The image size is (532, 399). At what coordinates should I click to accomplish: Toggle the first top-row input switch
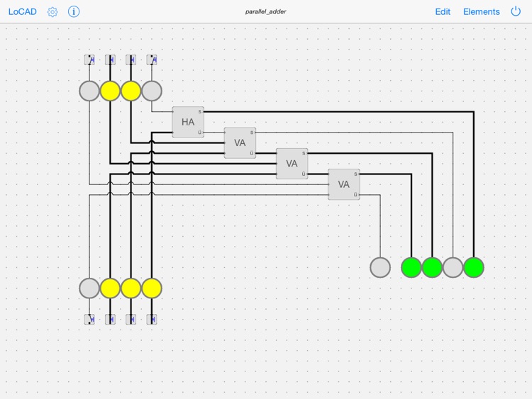click(89, 60)
